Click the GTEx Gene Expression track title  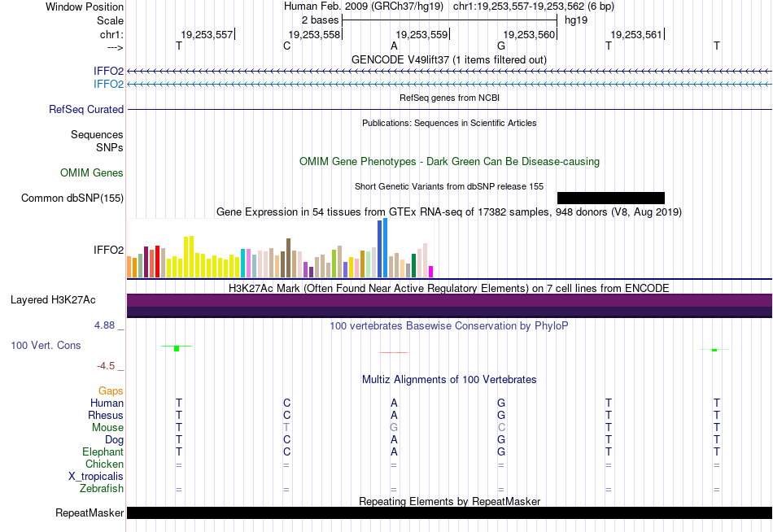tap(449, 212)
